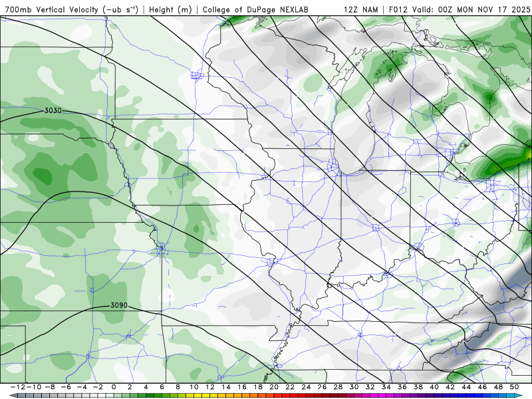The image size is (532, 399).
Task: Click the 'F012' forecast hour label
Action: [x=398, y=9]
